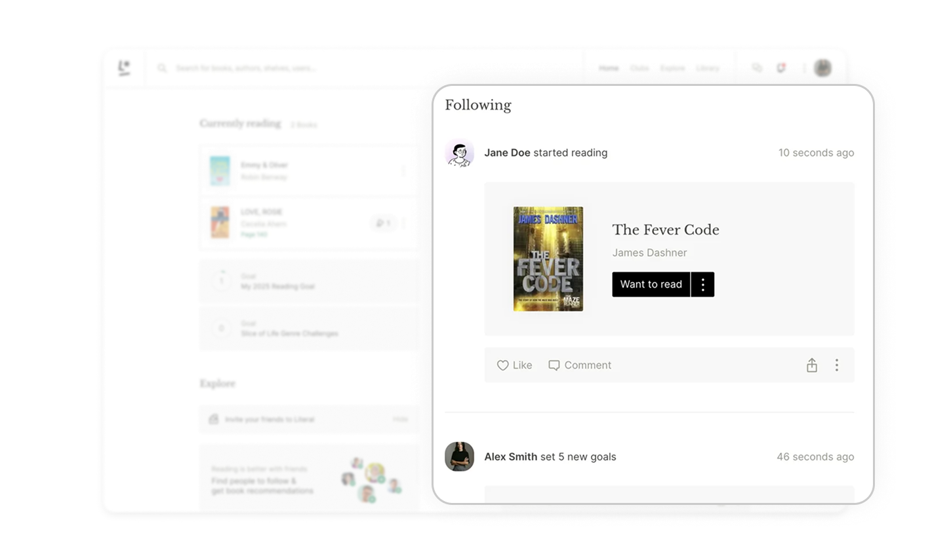
Task: Share Jane Doe's post using the share icon
Action: tap(812, 365)
